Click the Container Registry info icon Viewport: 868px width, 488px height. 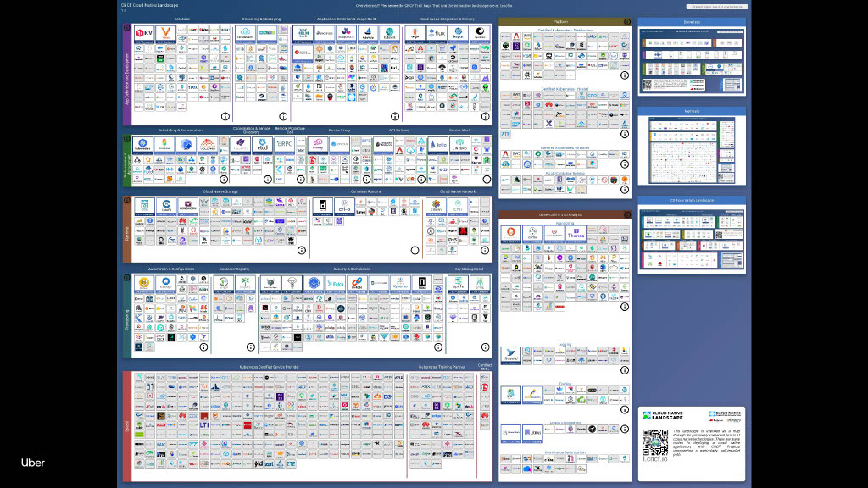(251, 347)
